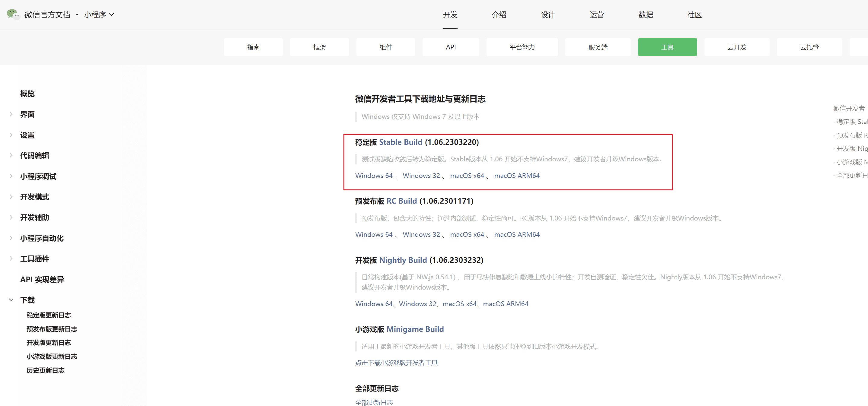Expand the 开发辅助 sidebar chevron

click(11, 217)
